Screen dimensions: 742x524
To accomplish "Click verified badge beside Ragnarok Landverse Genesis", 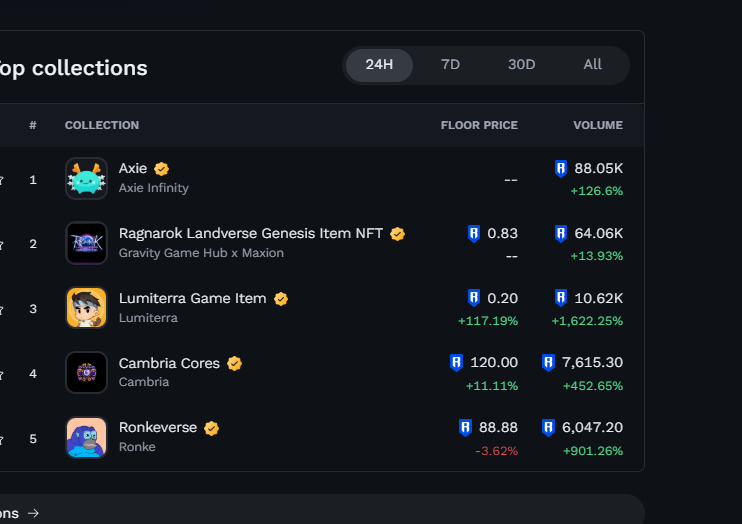I will point(397,234).
